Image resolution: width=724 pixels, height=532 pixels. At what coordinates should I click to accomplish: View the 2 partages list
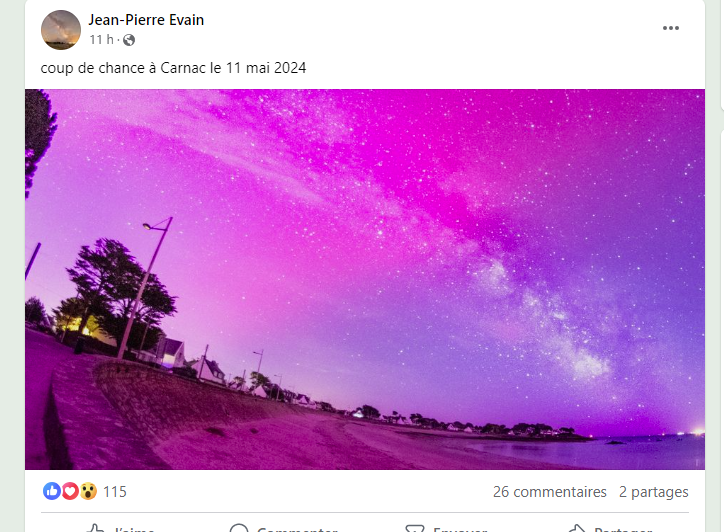coord(653,492)
